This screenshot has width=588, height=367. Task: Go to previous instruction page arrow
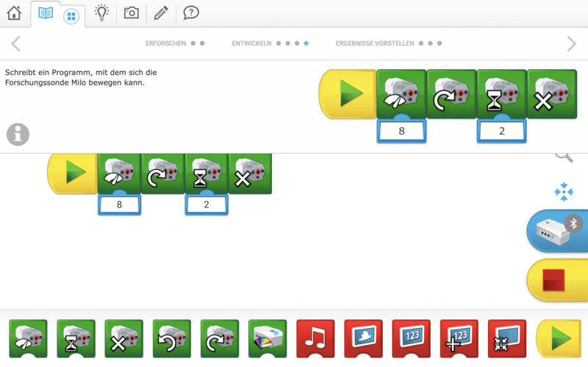click(x=15, y=43)
